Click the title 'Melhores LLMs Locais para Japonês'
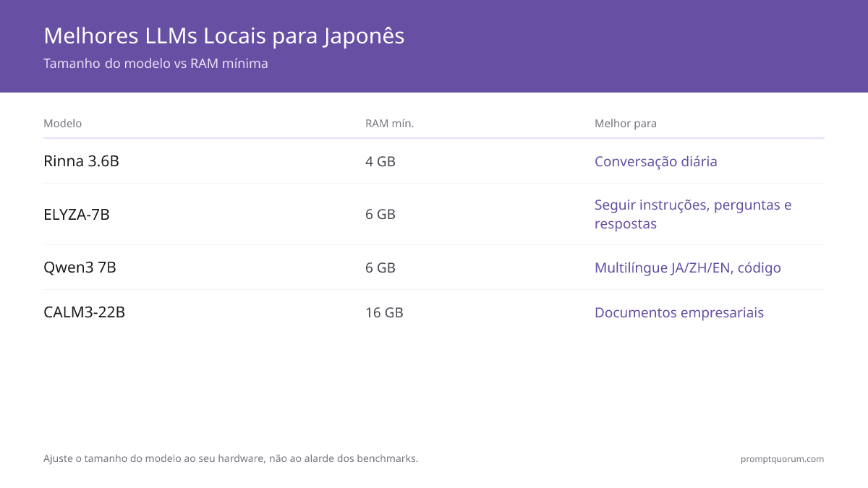868x488 pixels. pos(224,36)
